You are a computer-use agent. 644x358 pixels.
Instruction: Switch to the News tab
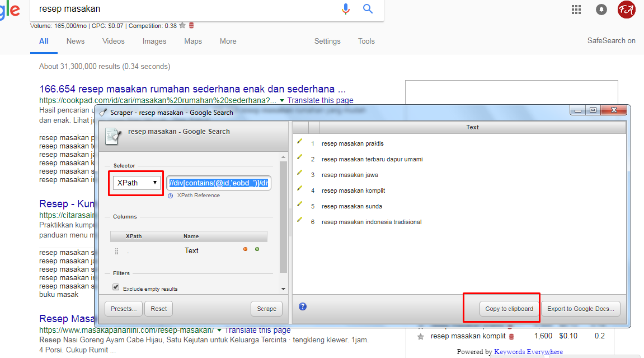click(x=76, y=41)
